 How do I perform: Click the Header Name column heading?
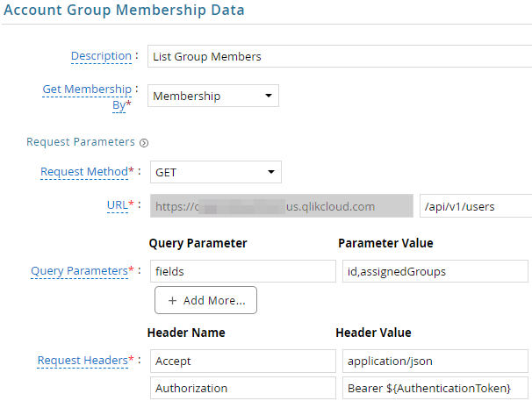pyautogui.click(x=186, y=333)
